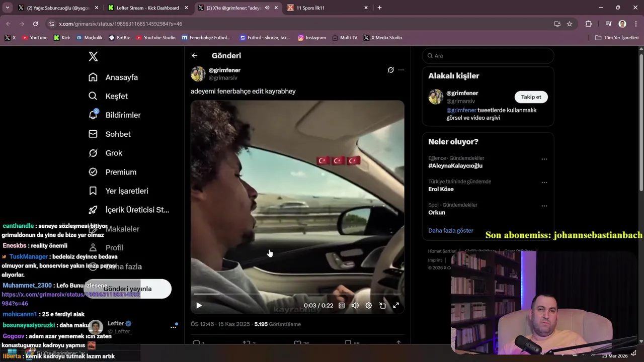Open X Media Studio bookmark
The height and width of the screenshot is (362, 644).
(x=383, y=38)
